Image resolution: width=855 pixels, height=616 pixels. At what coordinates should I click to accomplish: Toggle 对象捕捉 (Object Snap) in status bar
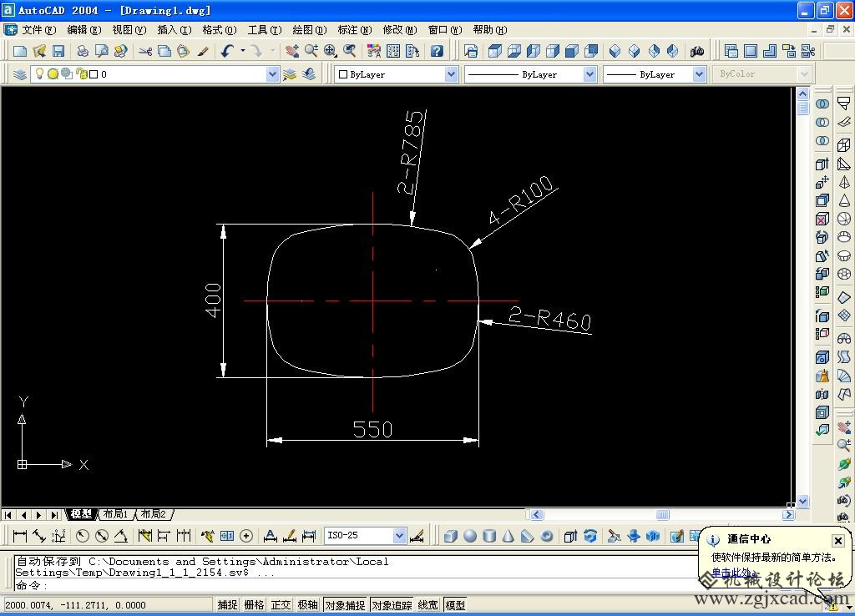pos(345,604)
